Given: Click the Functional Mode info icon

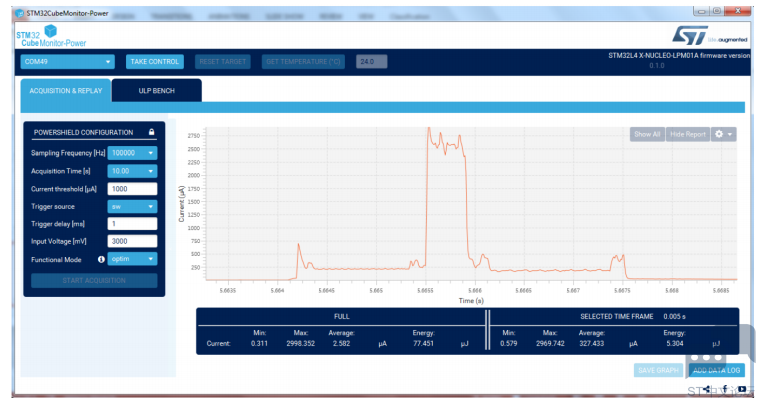Looking at the screenshot, I should click(101, 259).
